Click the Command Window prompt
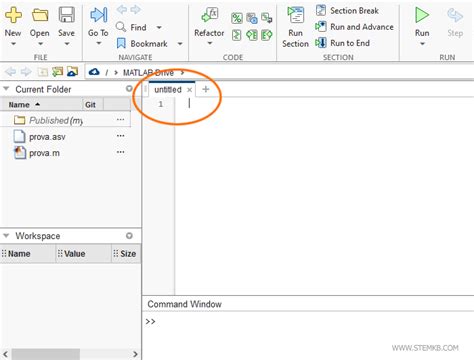 tap(151, 321)
